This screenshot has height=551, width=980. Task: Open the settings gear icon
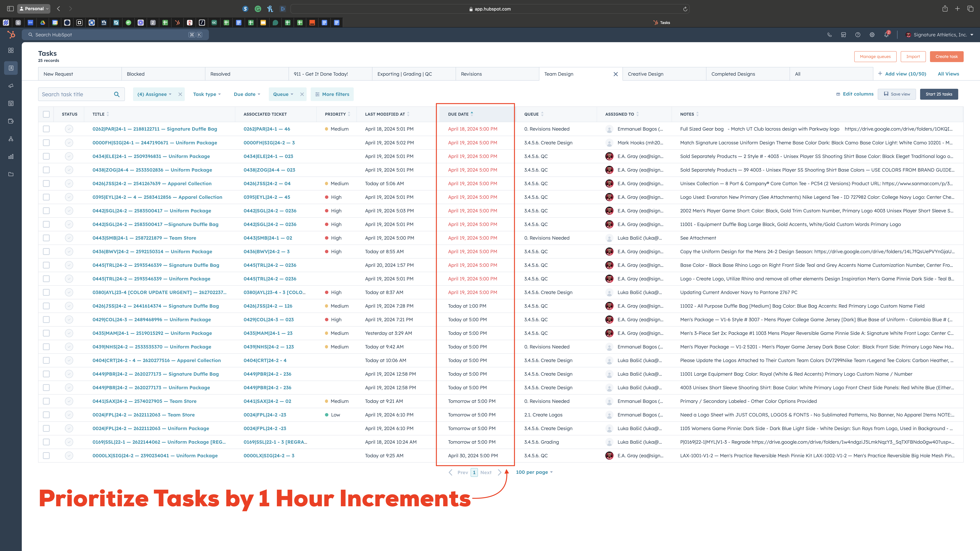(x=872, y=35)
